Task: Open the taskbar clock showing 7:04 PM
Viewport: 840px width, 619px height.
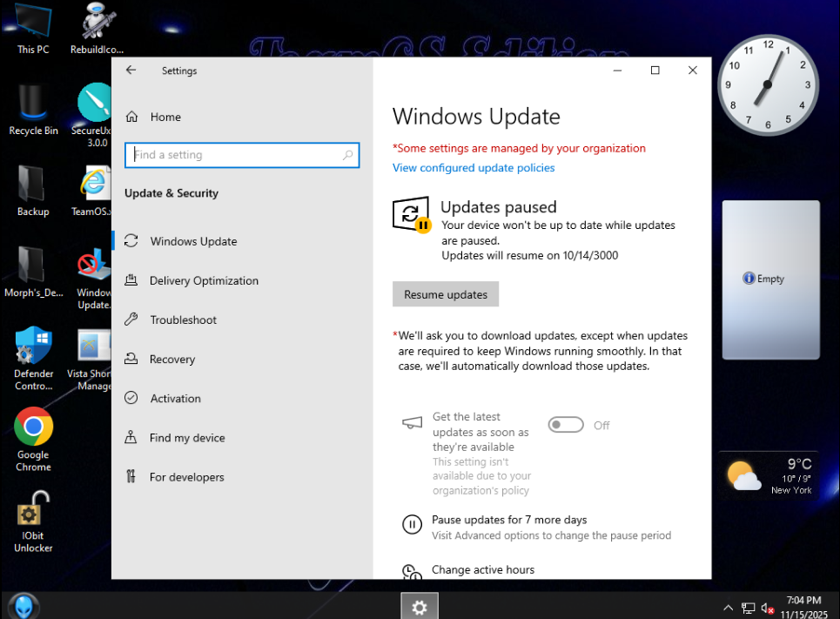Action: (x=804, y=607)
